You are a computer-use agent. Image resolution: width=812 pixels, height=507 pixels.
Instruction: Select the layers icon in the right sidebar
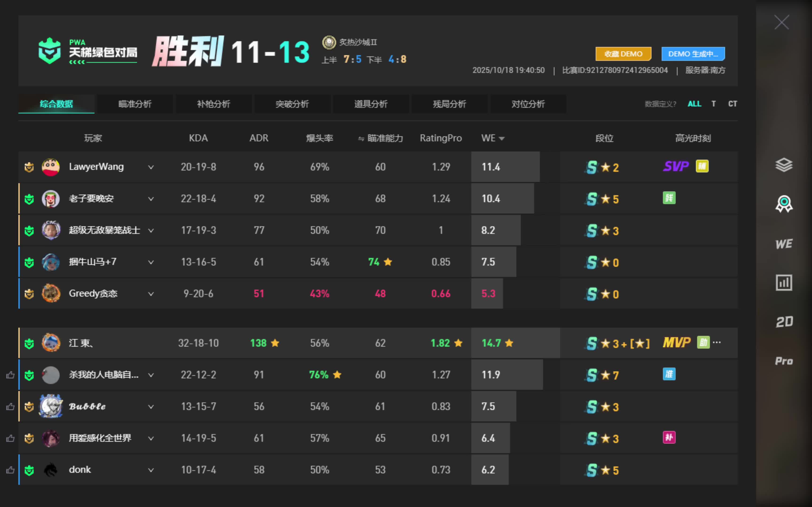click(784, 164)
